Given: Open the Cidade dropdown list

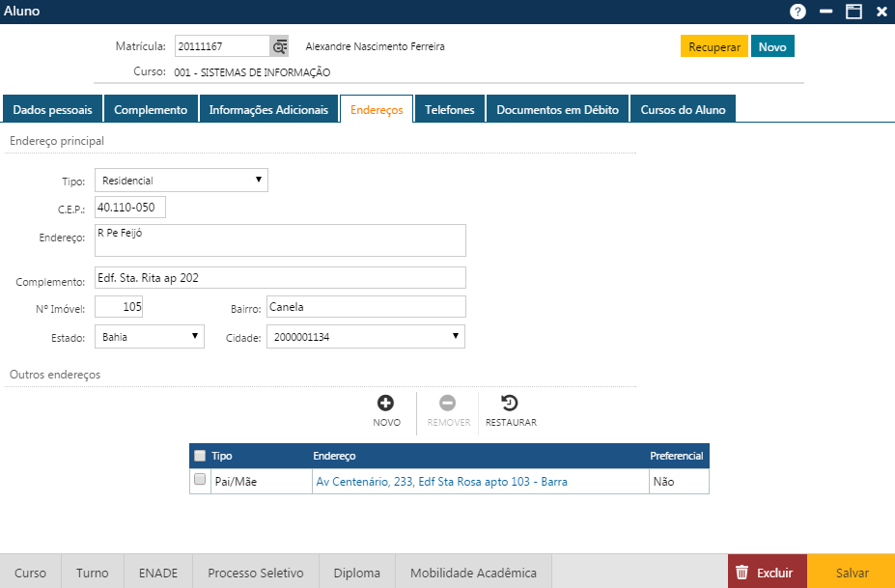Looking at the screenshot, I should (366, 336).
